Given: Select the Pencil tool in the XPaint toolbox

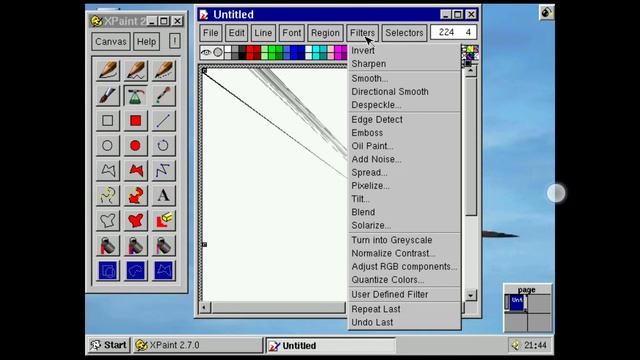Looking at the screenshot, I should tap(108, 71).
